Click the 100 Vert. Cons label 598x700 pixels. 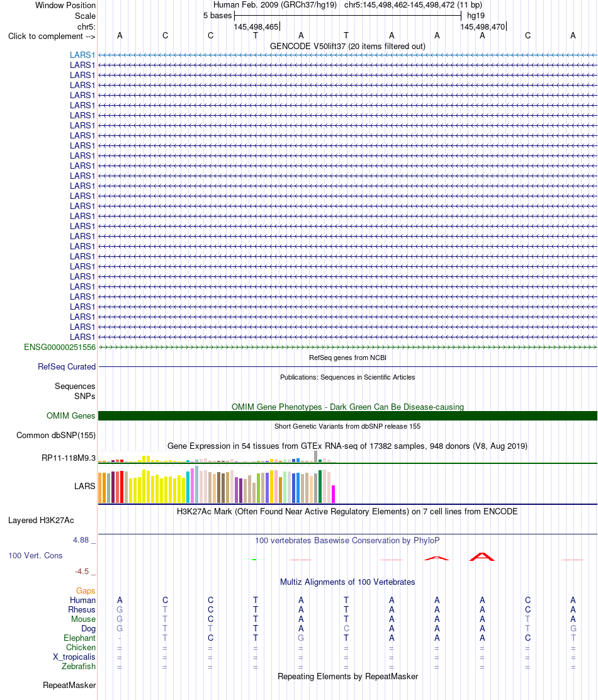point(35,555)
